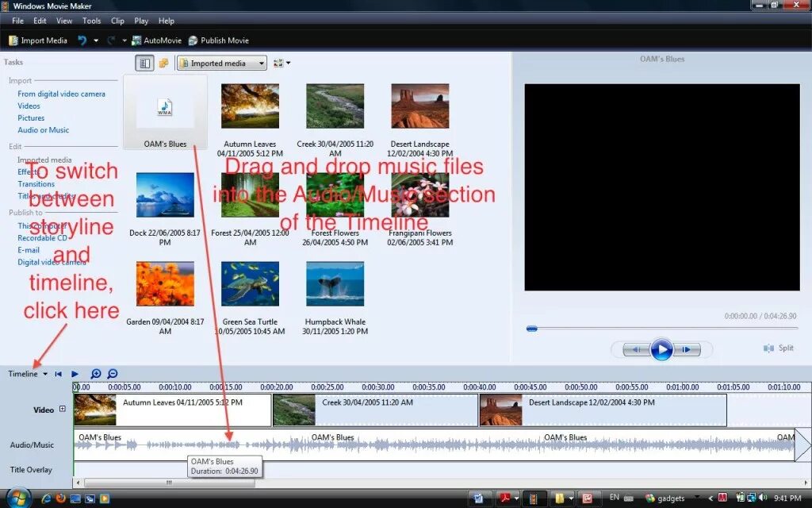Screen dimensions: 812x508
Task: Click the Play Timeline icon
Action: [75, 374]
